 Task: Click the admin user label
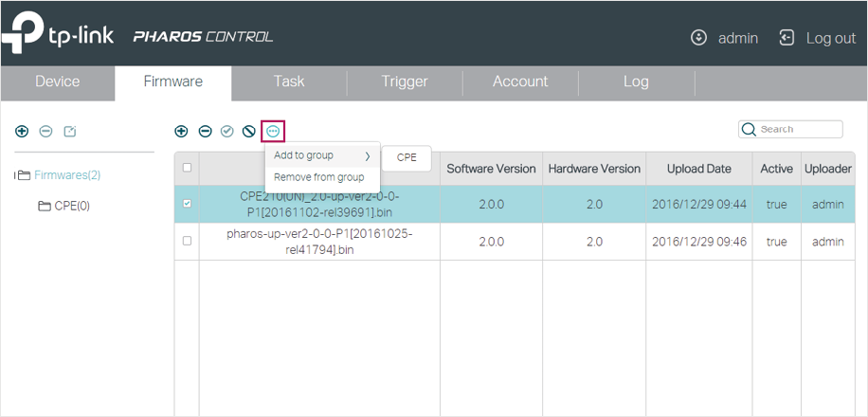(x=738, y=38)
